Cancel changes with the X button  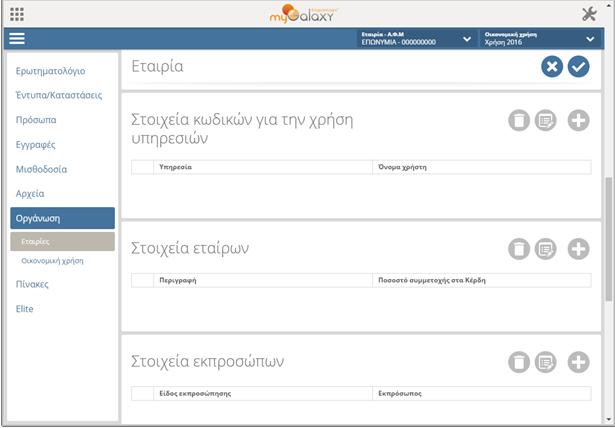tap(551, 66)
